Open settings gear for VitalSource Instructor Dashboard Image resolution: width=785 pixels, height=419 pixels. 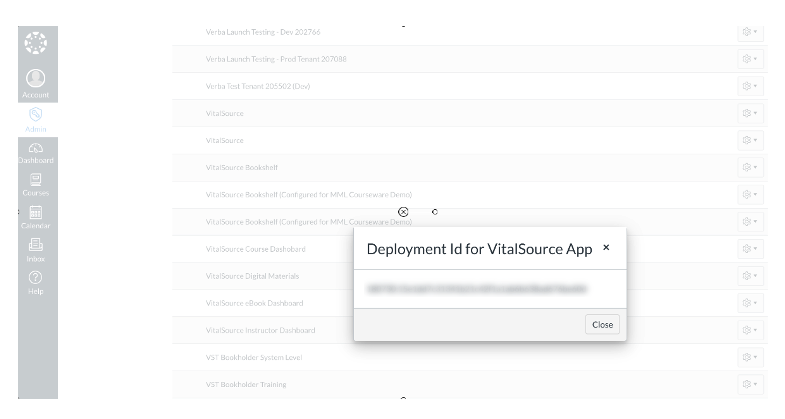[750, 330]
